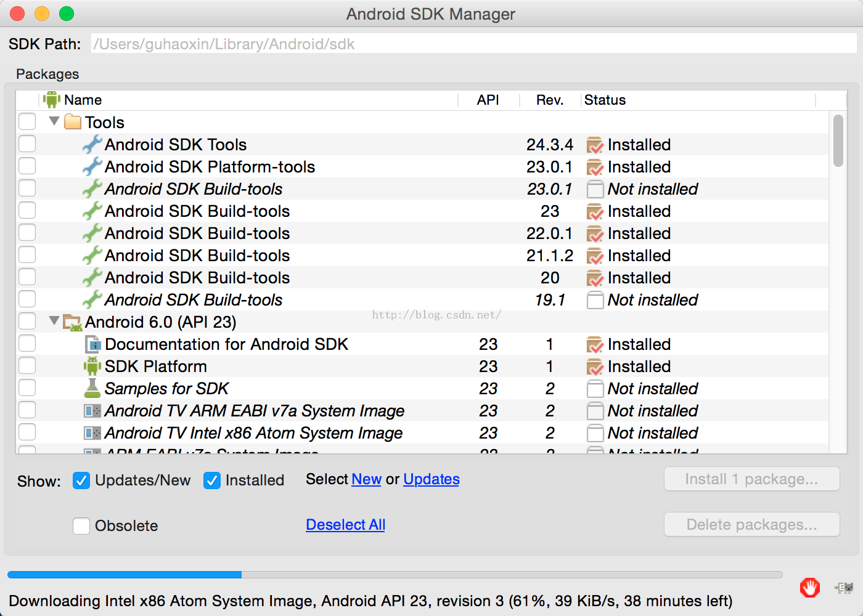This screenshot has height=616, width=863.
Task: Click the wrench icon of Android SDK Platform-tools
Action: (x=92, y=166)
